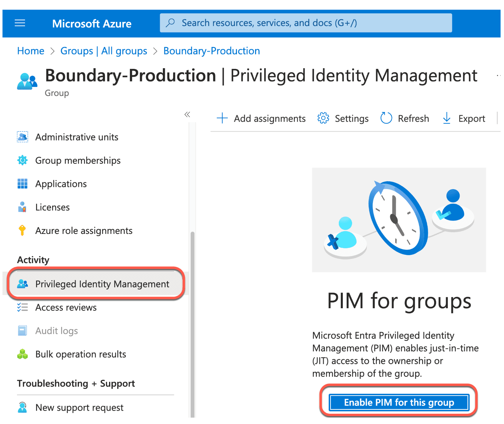Click the Access reviews checklist icon
Image resolution: width=504 pixels, height=424 pixels.
(23, 307)
